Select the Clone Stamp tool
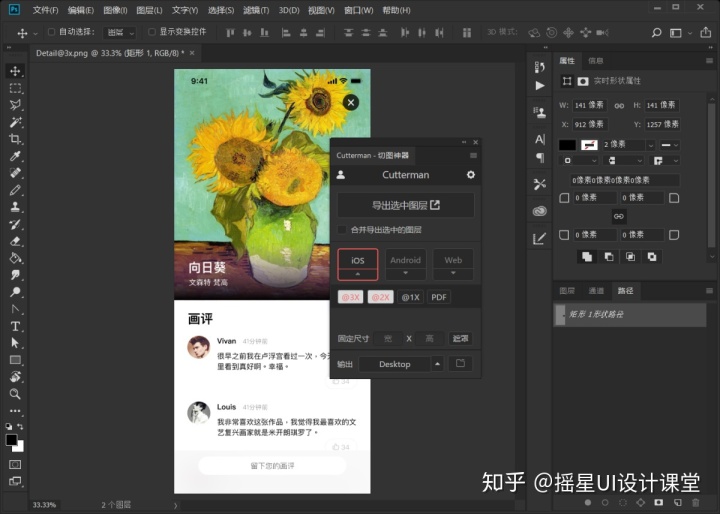This screenshot has width=720, height=514. (15, 207)
